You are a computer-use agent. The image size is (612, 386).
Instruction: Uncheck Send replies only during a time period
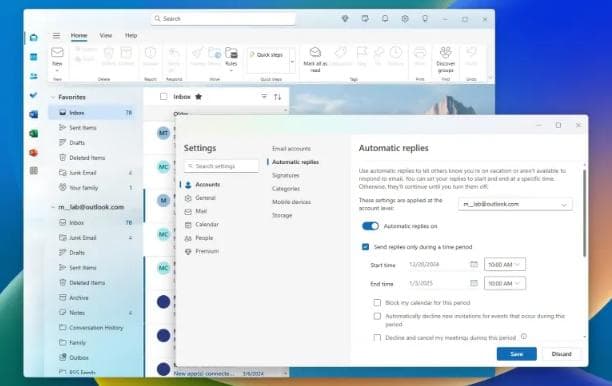tap(366, 247)
